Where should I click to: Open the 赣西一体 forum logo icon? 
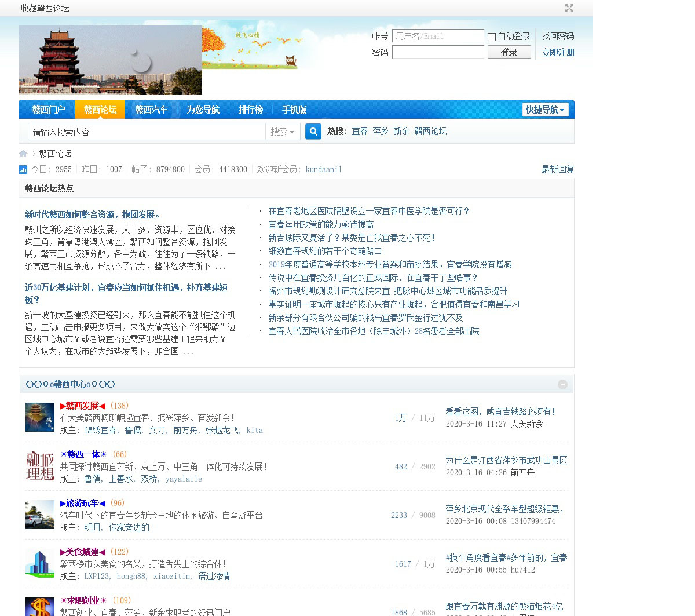pyautogui.click(x=40, y=466)
